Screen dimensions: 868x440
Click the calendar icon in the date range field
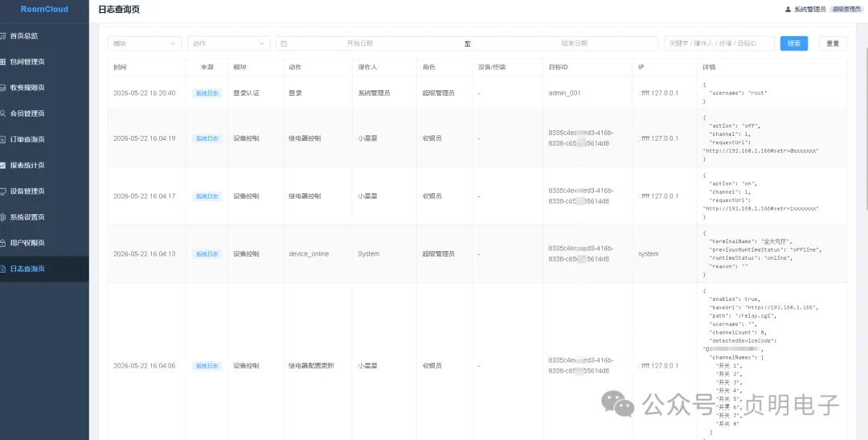pyautogui.click(x=284, y=43)
